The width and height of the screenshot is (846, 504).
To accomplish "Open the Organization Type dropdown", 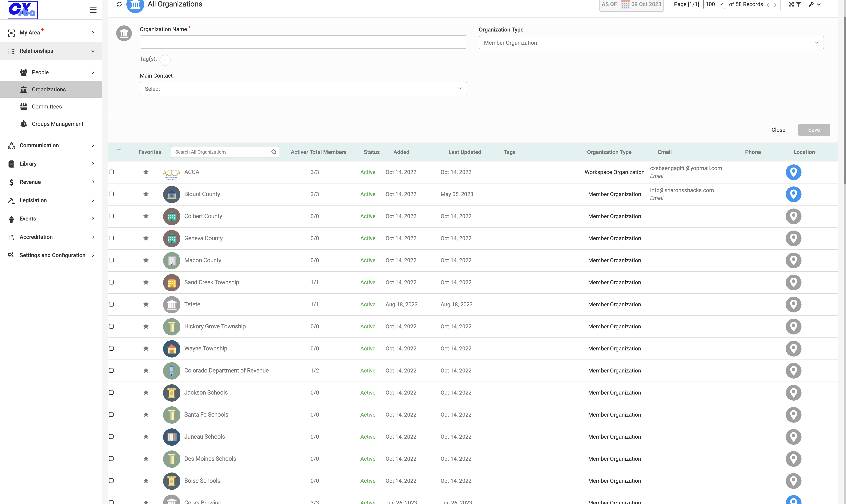I will tap(651, 43).
